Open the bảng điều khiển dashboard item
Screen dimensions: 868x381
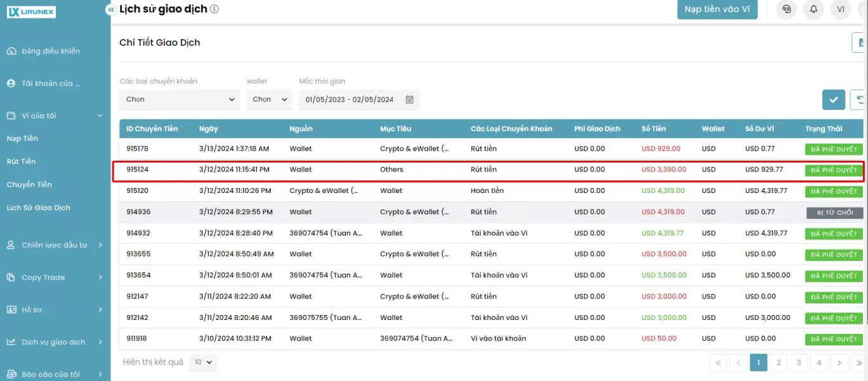click(51, 51)
